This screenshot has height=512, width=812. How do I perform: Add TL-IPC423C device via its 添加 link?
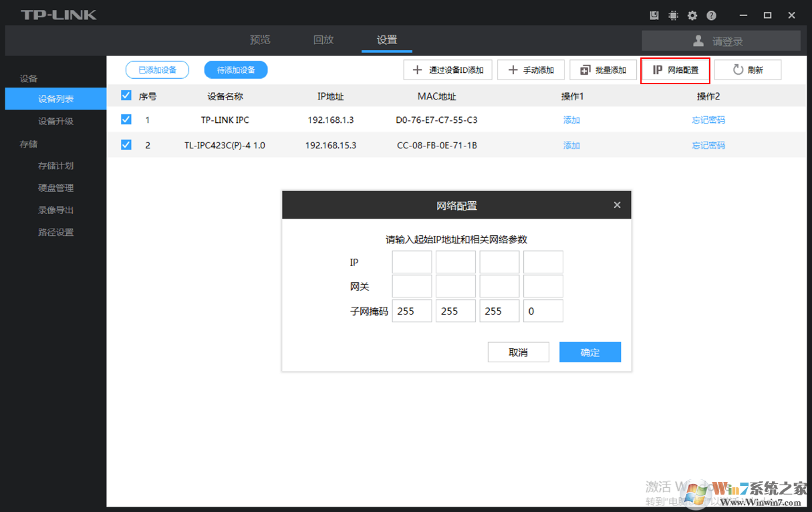(571, 145)
